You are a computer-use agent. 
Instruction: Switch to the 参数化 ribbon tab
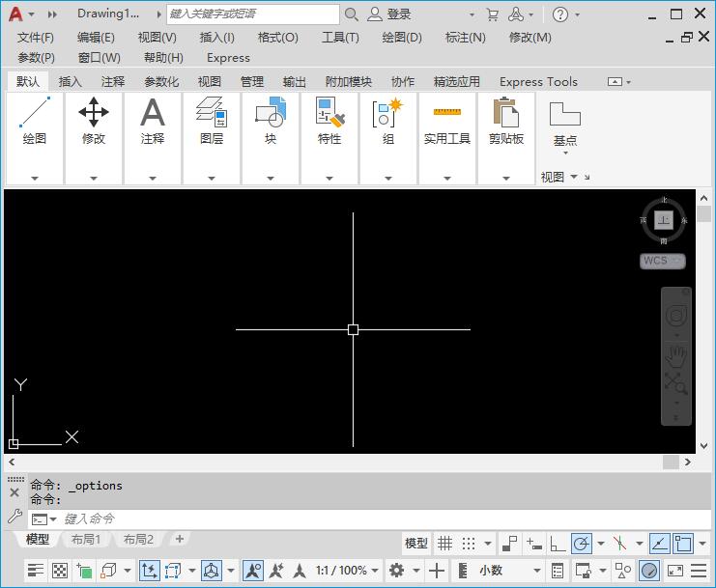161,82
